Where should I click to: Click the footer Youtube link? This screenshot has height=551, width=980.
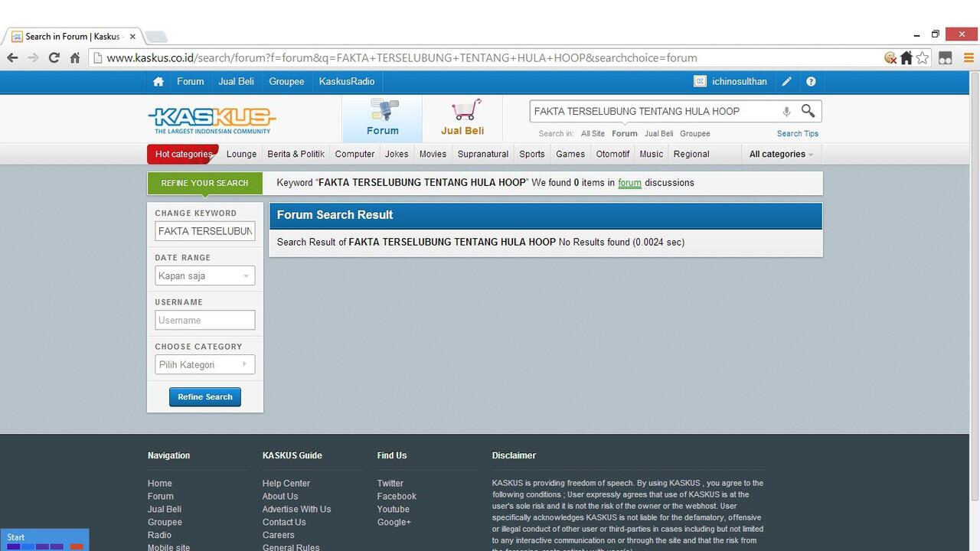[393, 509]
